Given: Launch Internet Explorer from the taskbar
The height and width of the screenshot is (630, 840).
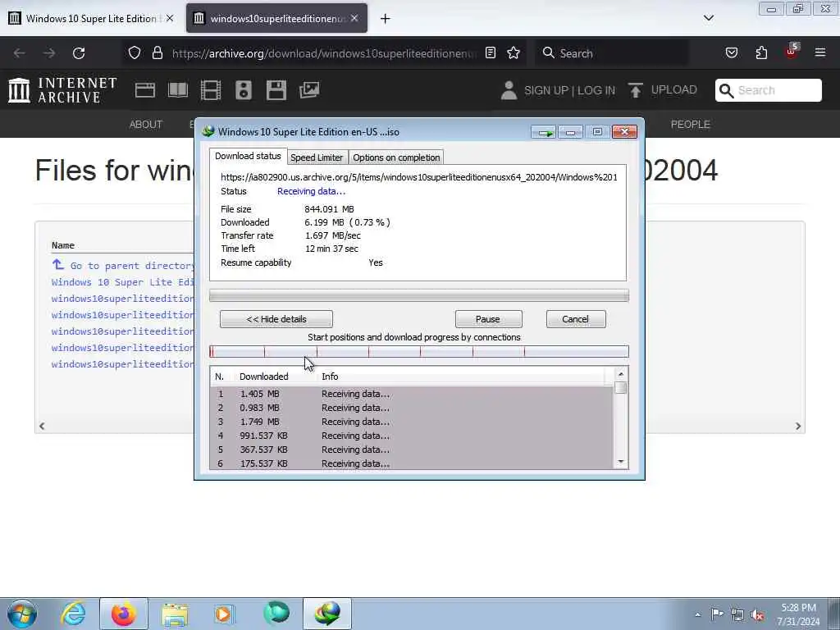Looking at the screenshot, I should click(x=73, y=614).
